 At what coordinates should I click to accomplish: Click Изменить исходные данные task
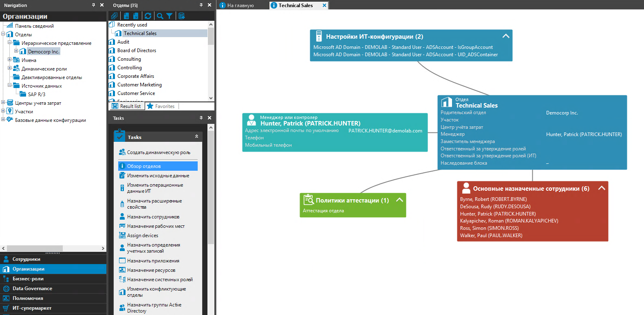(x=158, y=175)
